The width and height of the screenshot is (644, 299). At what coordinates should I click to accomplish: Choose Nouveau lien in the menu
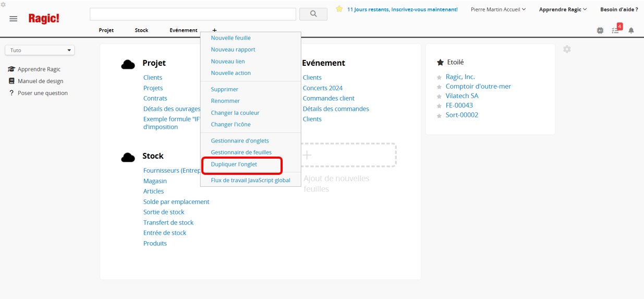[x=228, y=62]
